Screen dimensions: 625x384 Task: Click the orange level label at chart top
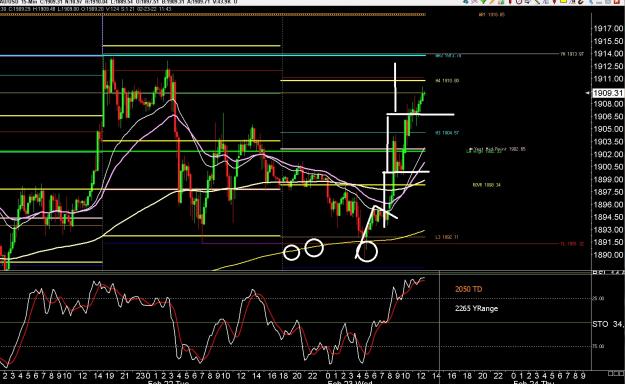pyautogui.click(x=492, y=15)
